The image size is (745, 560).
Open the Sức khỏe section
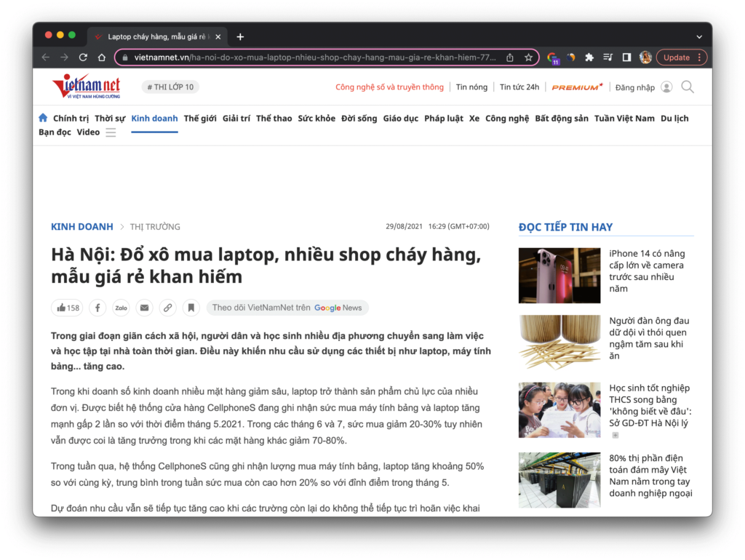[x=316, y=119]
